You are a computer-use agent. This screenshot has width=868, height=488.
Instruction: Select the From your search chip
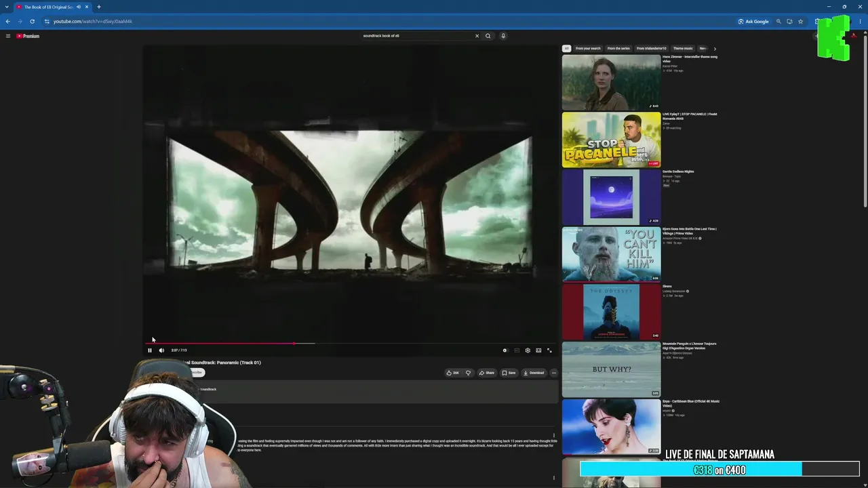(588, 48)
